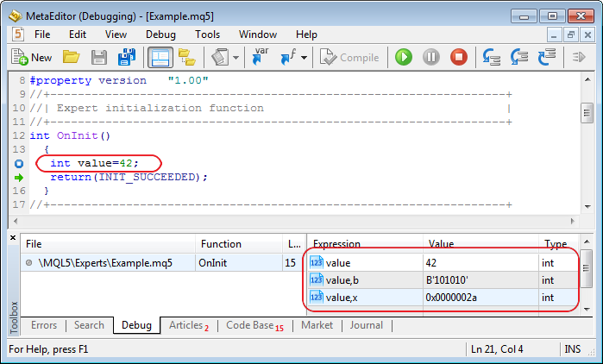The width and height of the screenshot is (603, 364).
Task: Click the Compile button
Action: click(x=349, y=57)
